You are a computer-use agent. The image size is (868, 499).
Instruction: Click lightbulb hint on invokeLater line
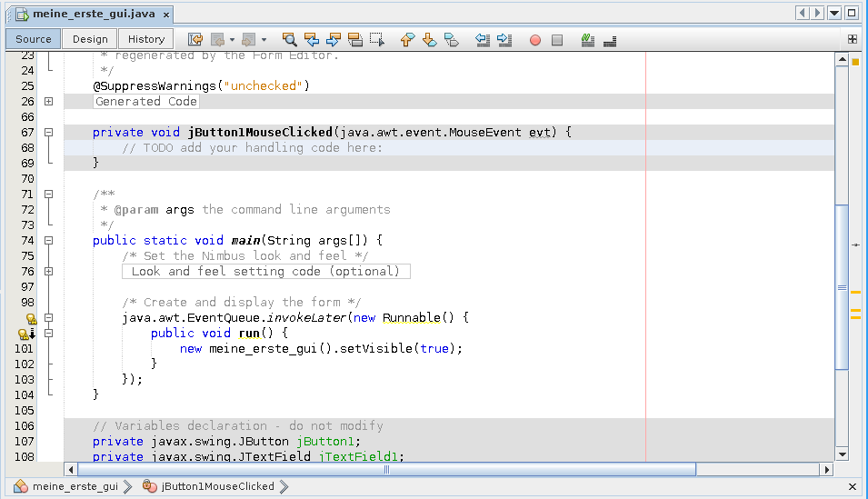(31, 318)
